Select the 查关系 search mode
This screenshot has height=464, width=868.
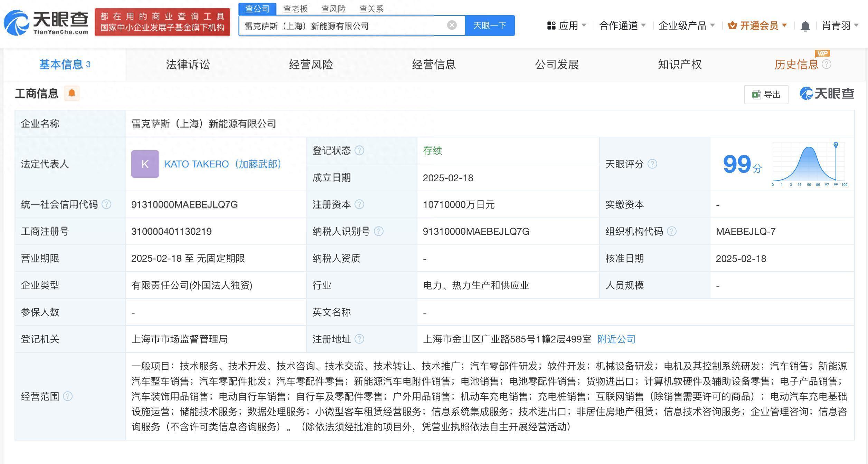[x=371, y=9]
